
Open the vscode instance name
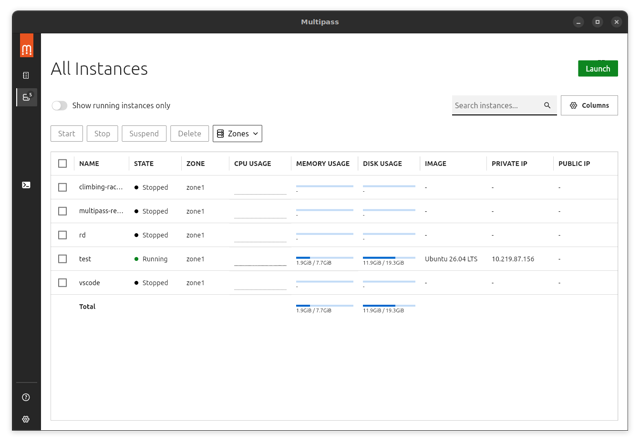pyautogui.click(x=89, y=283)
